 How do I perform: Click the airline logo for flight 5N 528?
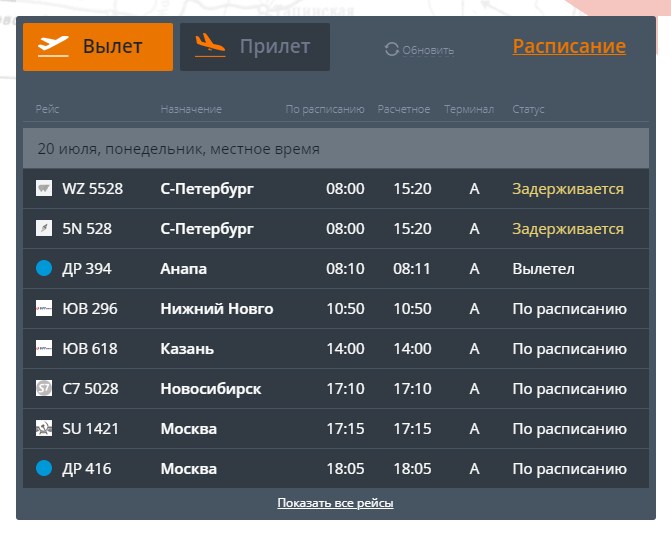(x=44, y=228)
